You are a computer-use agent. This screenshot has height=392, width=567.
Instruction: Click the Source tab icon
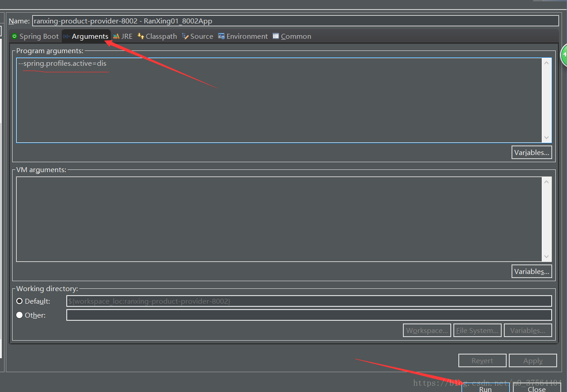pyautogui.click(x=185, y=36)
